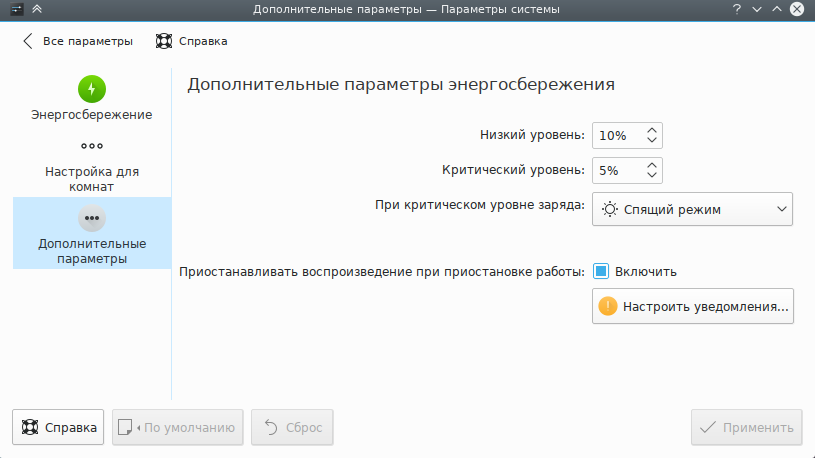Click the Дополнительные параметры sidebar icon
Screen dimensions: 815x458
coord(92,217)
